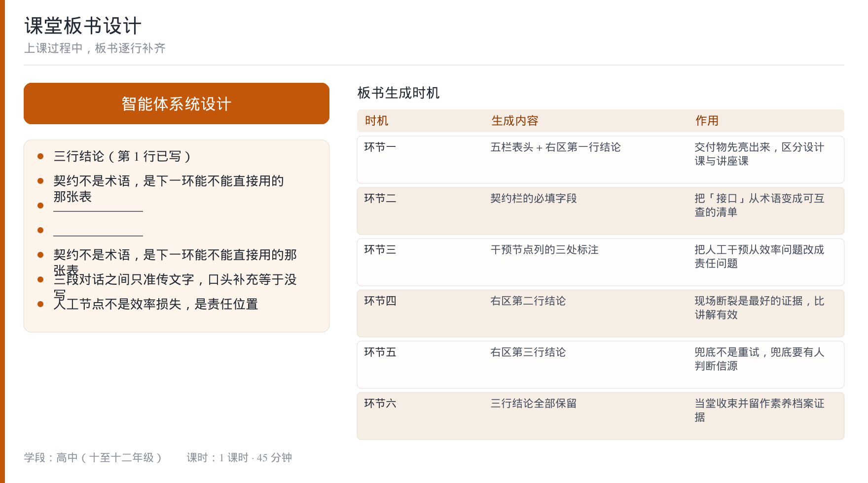Click the title 课堂板书设计
The height and width of the screenshot is (483, 868).
coord(83,26)
